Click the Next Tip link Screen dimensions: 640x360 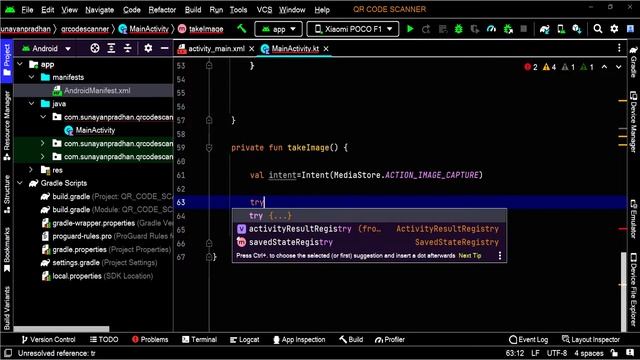(470, 256)
